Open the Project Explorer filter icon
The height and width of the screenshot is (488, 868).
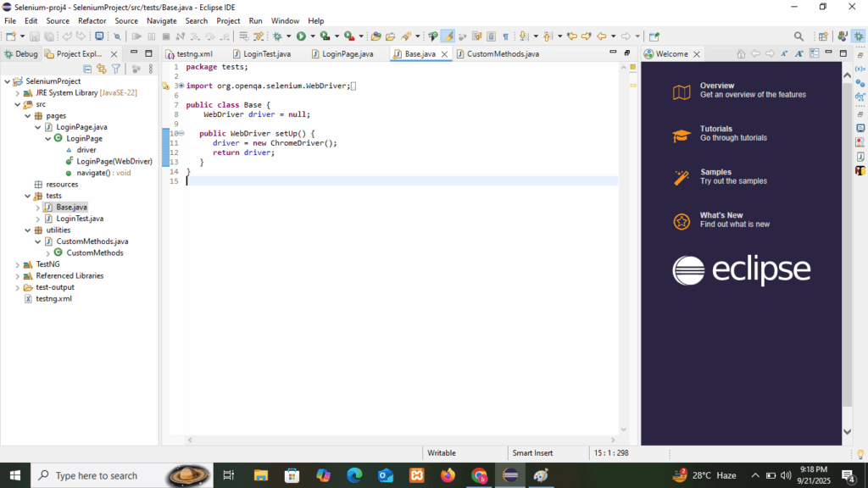pyautogui.click(x=116, y=69)
